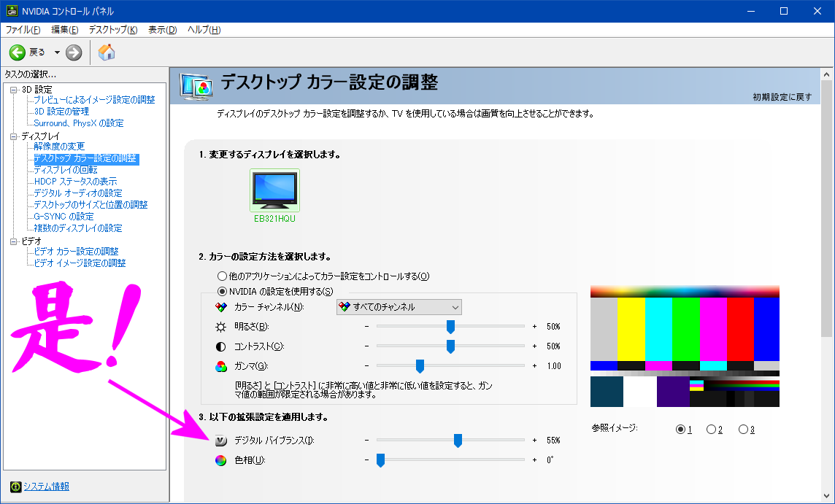Click the green Back arrow icon

pyautogui.click(x=17, y=53)
